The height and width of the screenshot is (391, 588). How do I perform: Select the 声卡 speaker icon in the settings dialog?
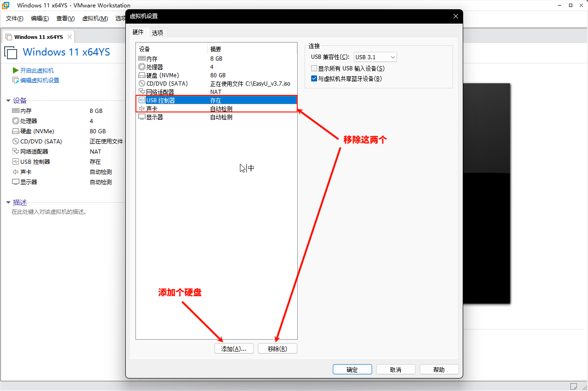[x=142, y=109]
